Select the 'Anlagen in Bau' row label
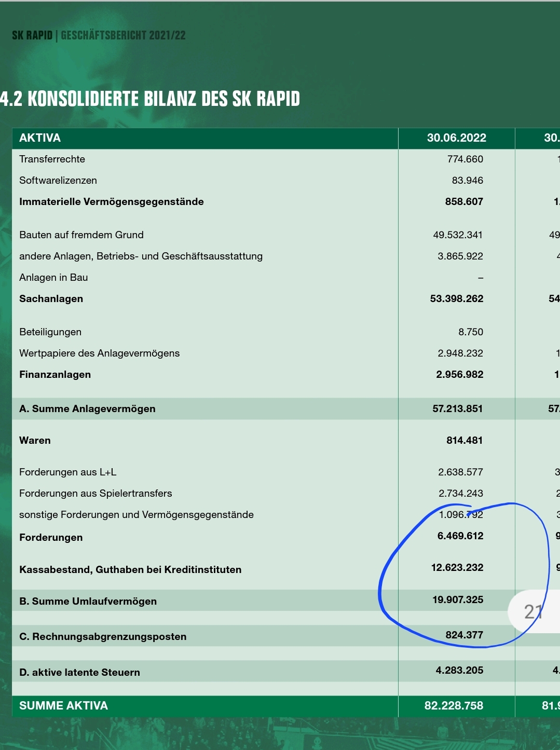 point(53,278)
